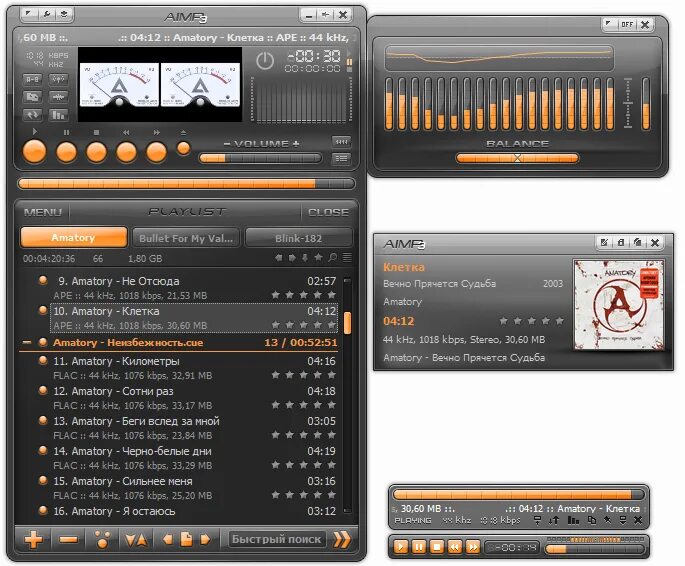Image resolution: width=685 pixels, height=566 pixels.
Task: Click the orange Stop button in main player
Action: [97, 152]
